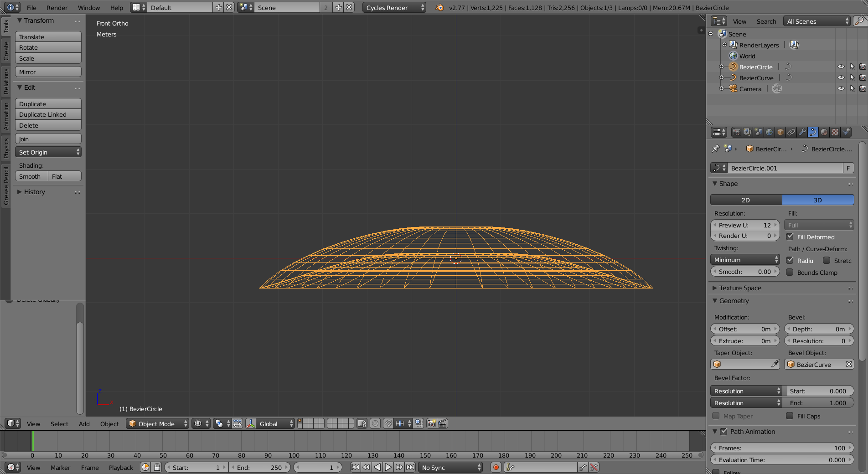Open the Render Layers properties tab

tap(747, 132)
